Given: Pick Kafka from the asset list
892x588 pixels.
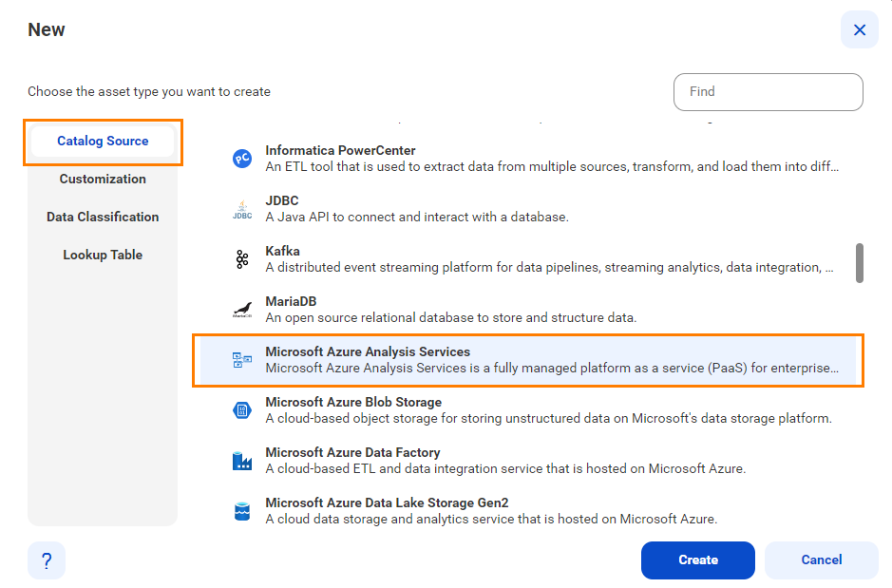Looking at the screenshot, I should [x=283, y=252].
